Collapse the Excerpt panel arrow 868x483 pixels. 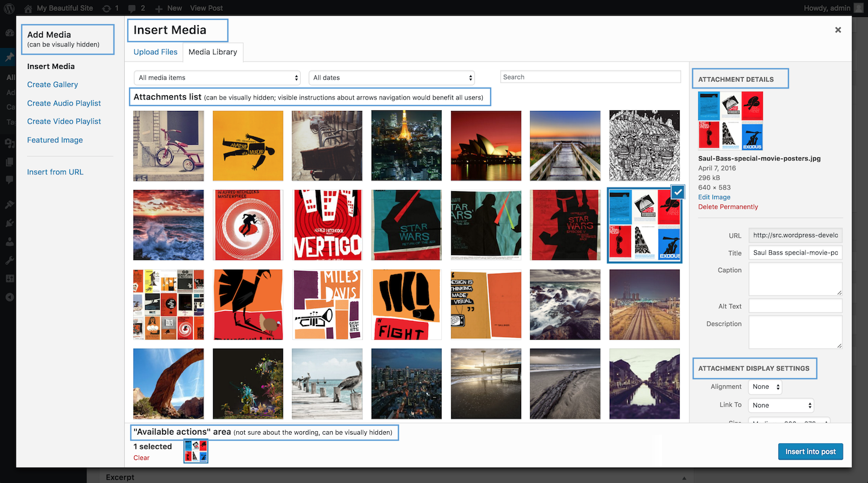point(685,478)
